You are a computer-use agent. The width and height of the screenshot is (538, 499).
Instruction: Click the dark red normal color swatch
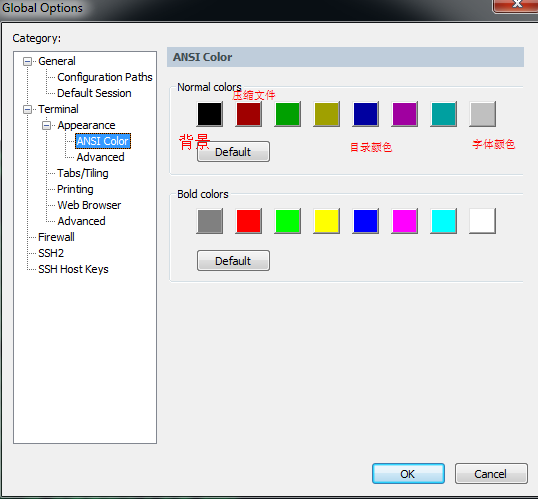tap(249, 114)
